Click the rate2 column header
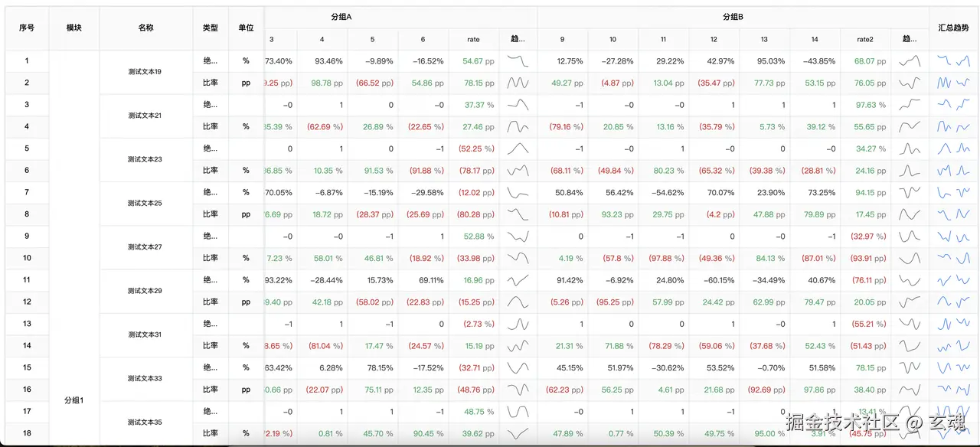The image size is (980, 447). point(865,39)
